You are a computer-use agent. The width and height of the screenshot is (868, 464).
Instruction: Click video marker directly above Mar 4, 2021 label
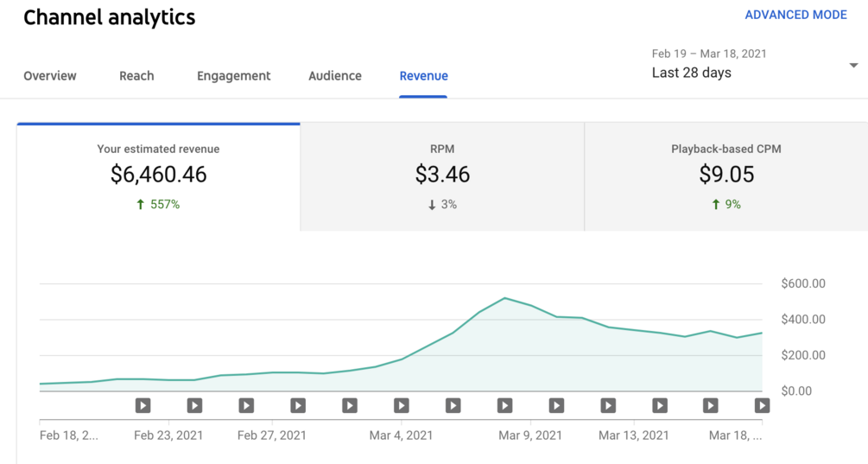click(402, 404)
